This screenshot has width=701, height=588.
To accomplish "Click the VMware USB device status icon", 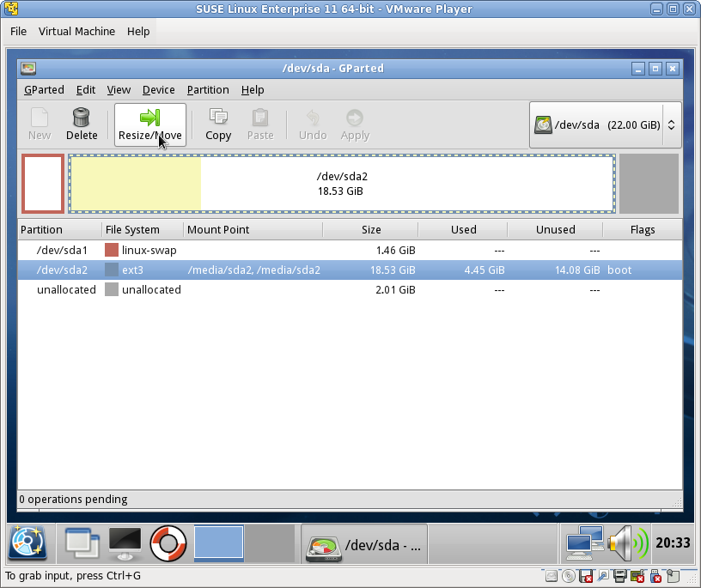I will pos(655,576).
